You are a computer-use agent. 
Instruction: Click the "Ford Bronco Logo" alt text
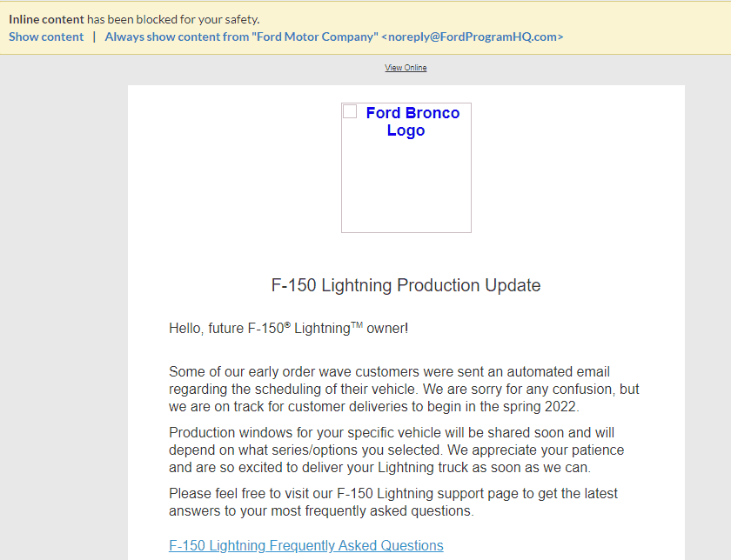click(412, 122)
